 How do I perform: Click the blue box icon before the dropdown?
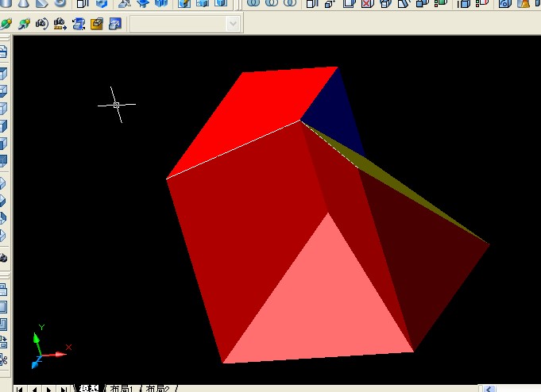pyautogui.click(x=115, y=24)
